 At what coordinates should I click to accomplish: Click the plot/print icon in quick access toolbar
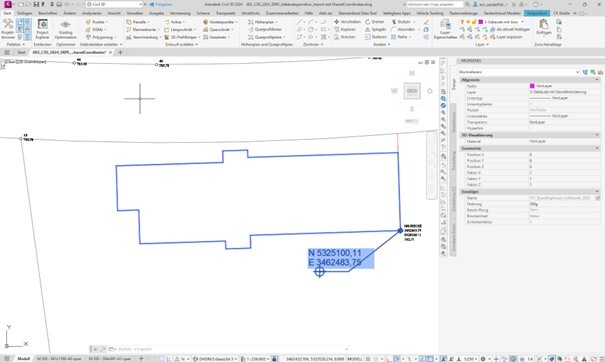[x=59, y=4]
